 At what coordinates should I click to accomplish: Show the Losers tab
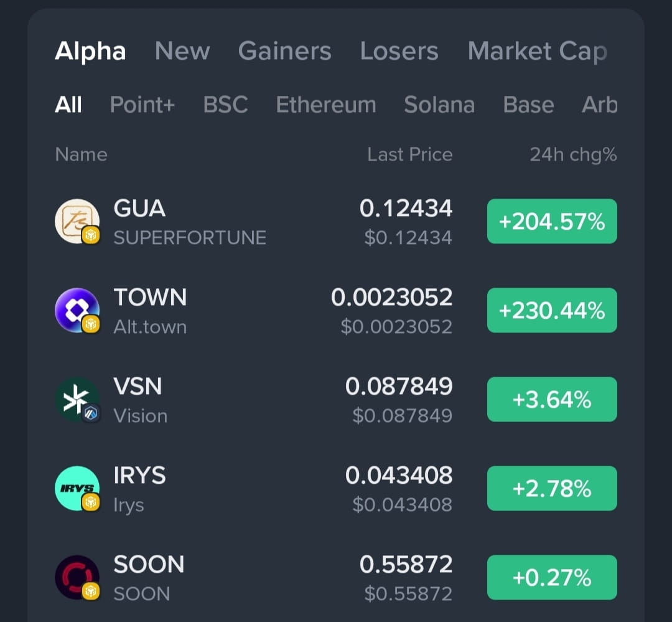(399, 51)
